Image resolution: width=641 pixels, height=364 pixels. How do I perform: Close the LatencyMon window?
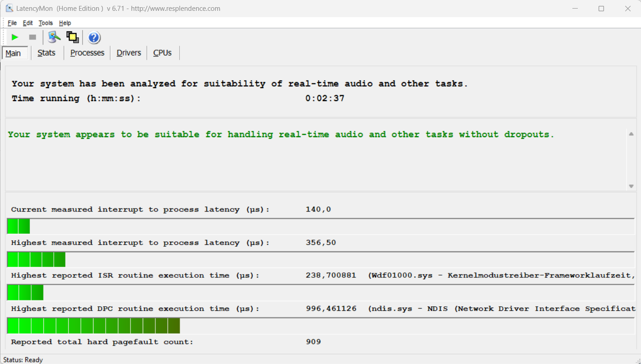pos(627,9)
